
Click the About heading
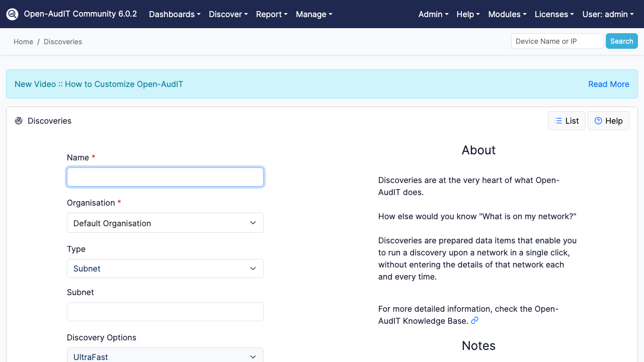pyautogui.click(x=478, y=150)
